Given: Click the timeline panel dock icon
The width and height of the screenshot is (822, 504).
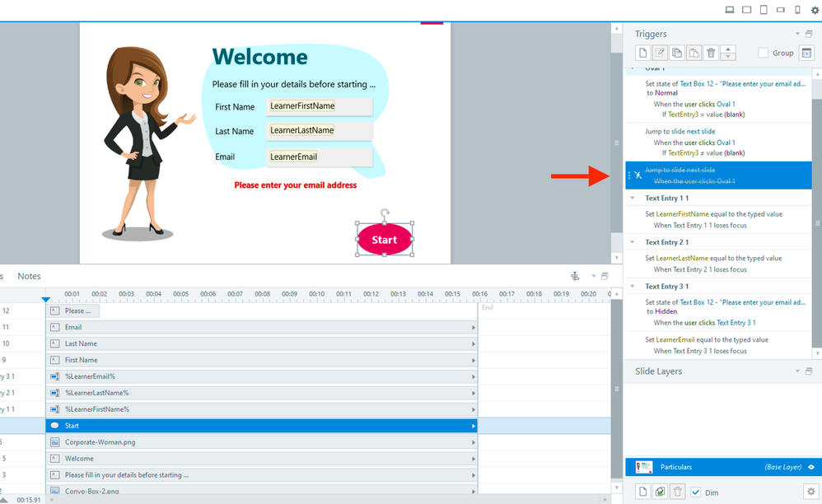Looking at the screenshot, I should click(575, 276).
